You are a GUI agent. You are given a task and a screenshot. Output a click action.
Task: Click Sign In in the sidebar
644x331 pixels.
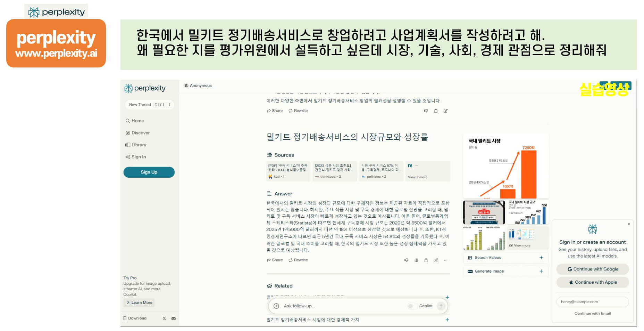[136, 157]
